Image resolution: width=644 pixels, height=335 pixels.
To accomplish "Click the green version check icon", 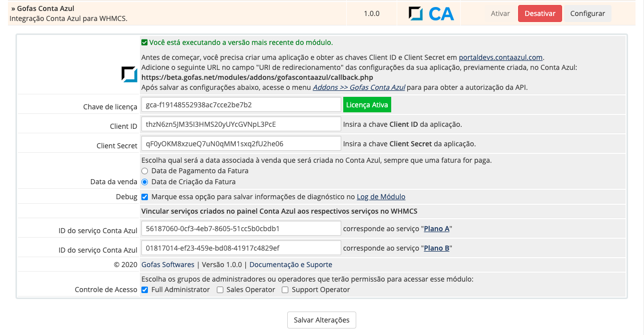I will click(144, 42).
